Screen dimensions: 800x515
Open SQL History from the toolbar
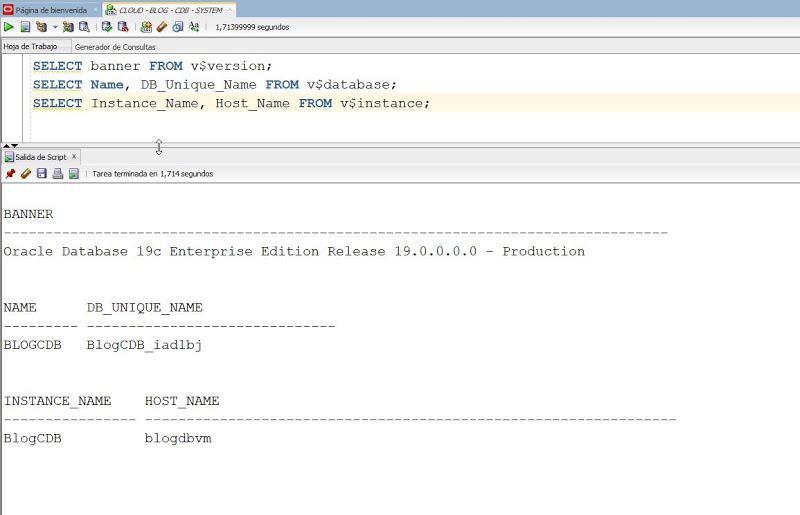point(178,27)
